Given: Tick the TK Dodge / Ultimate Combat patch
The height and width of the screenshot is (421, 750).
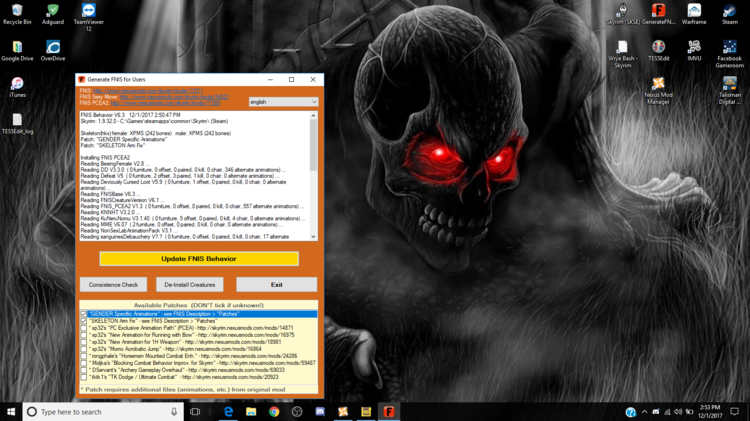Looking at the screenshot, I should (x=84, y=377).
